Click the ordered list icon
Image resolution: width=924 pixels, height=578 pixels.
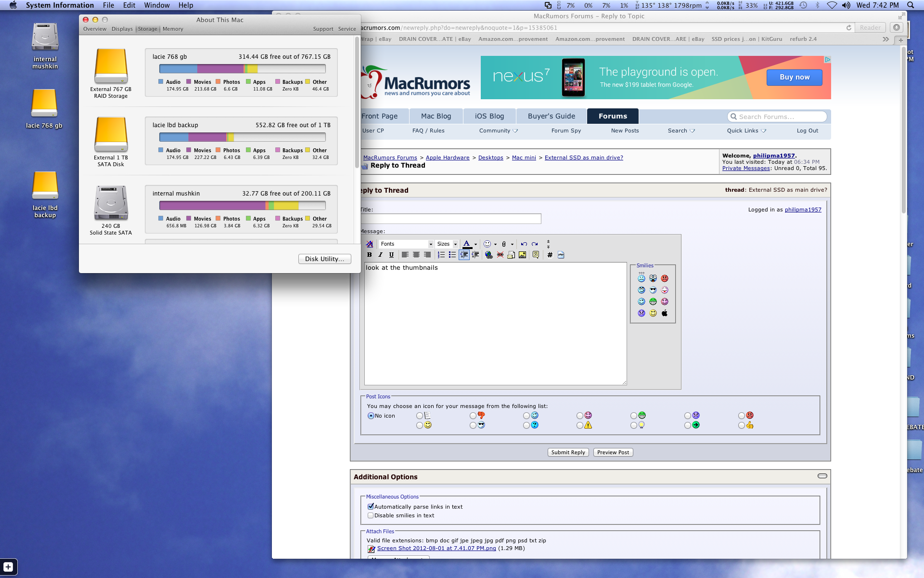pyautogui.click(x=441, y=255)
